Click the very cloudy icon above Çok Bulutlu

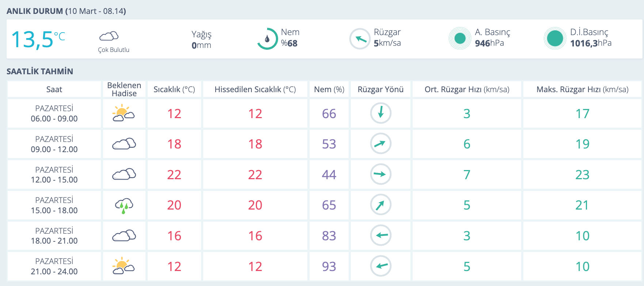point(109,36)
